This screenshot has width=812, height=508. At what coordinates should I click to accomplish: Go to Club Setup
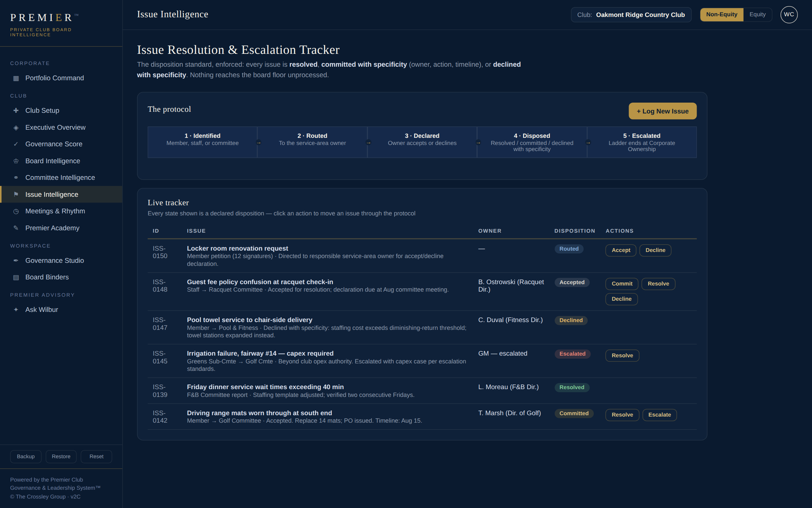click(x=61, y=110)
